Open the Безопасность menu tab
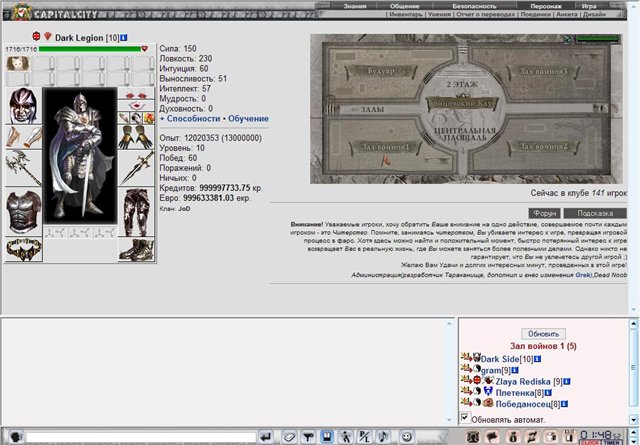The height and width of the screenshot is (445, 640). click(474, 6)
